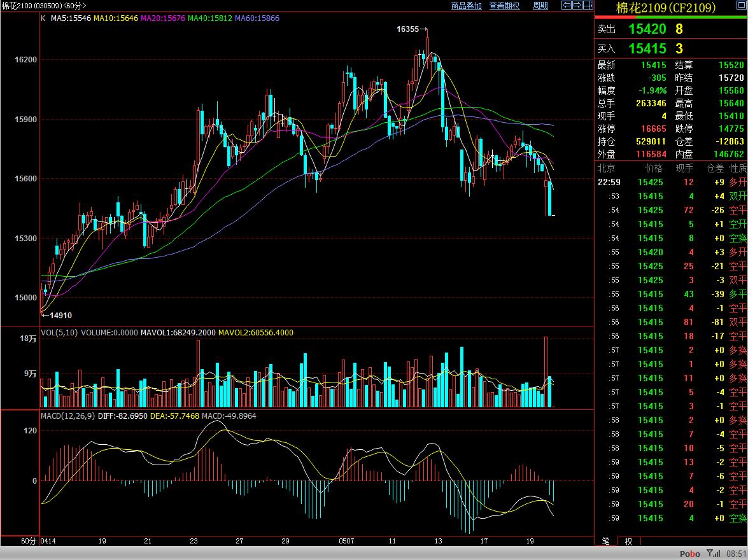
Task: Click the K chart-type label before MA5
Action: click(43, 18)
